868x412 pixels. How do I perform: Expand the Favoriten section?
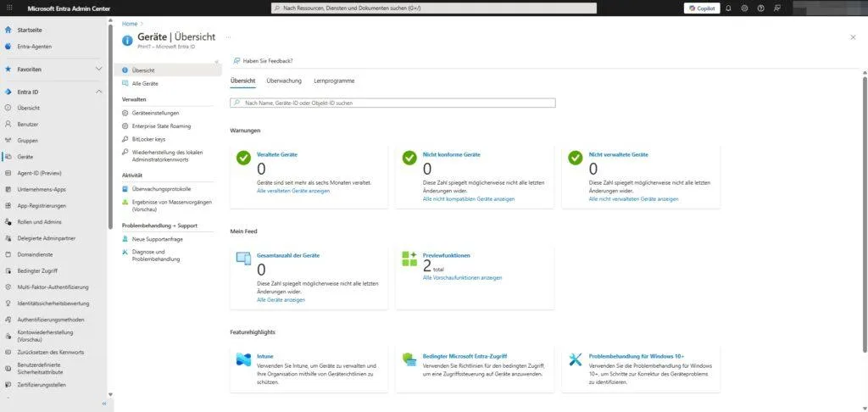pyautogui.click(x=98, y=69)
